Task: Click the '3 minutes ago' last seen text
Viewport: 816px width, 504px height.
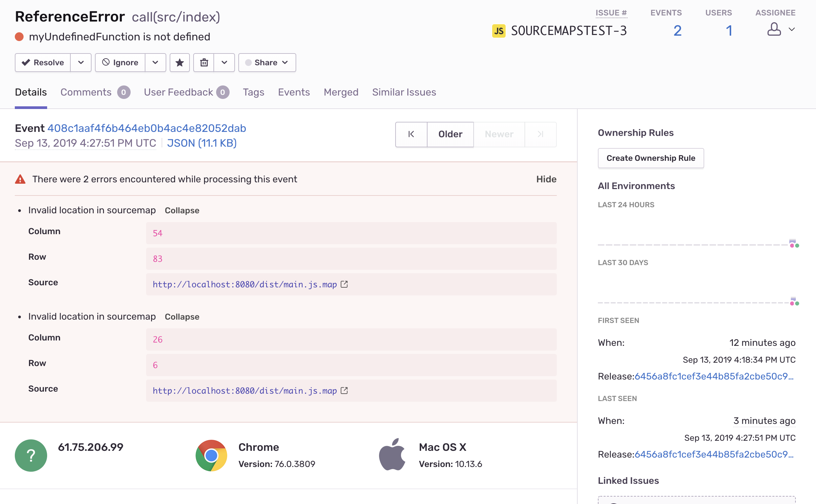Action: click(764, 421)
